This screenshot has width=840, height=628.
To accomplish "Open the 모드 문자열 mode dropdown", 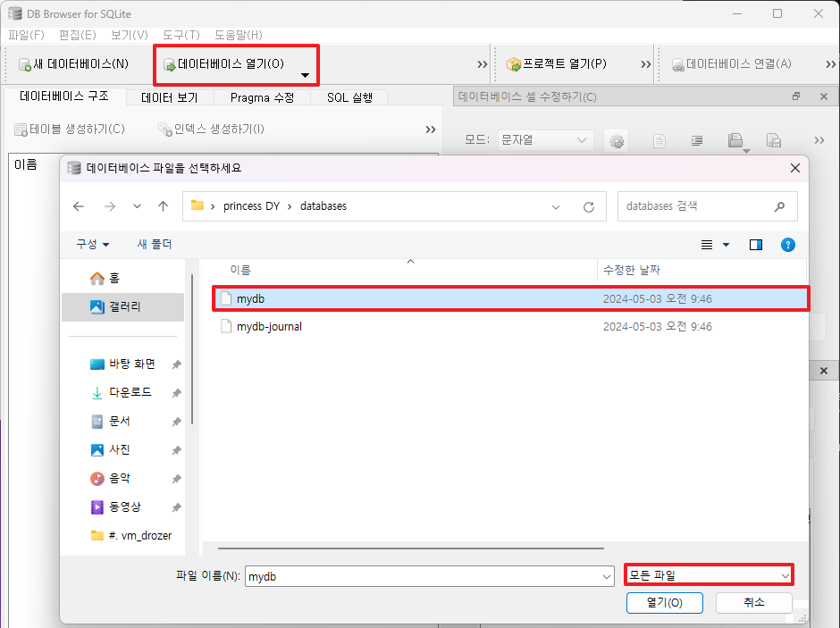I will pyautogui.click(x=545, y=140).
